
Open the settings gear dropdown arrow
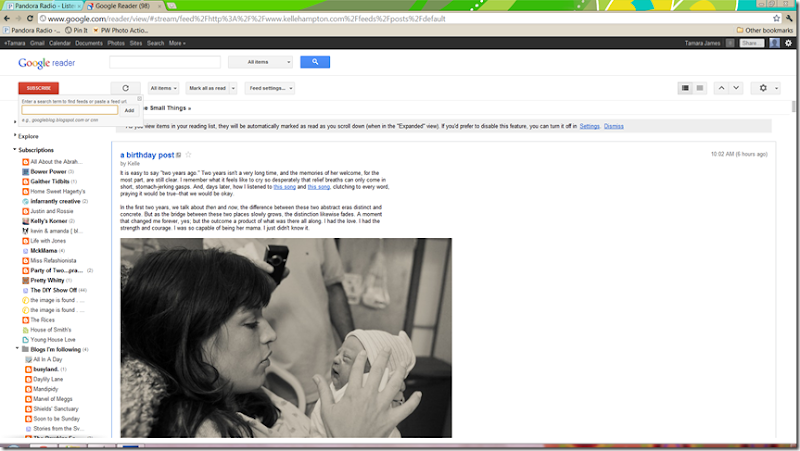(776, 88)
